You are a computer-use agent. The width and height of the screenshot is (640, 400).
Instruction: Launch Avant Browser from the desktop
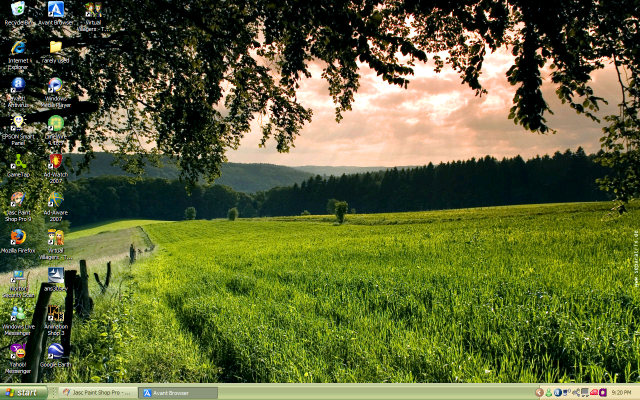[x=56, y=10]
